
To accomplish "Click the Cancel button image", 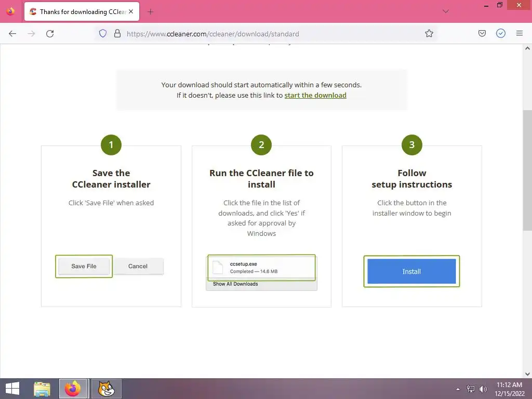I will 138,267.
